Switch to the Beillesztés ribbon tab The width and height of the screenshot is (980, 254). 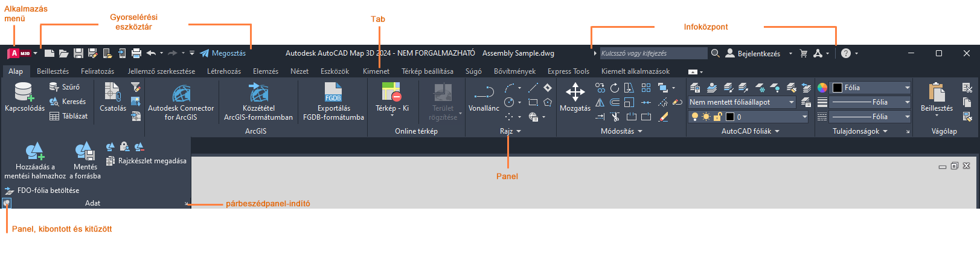[x=53, y=71]
